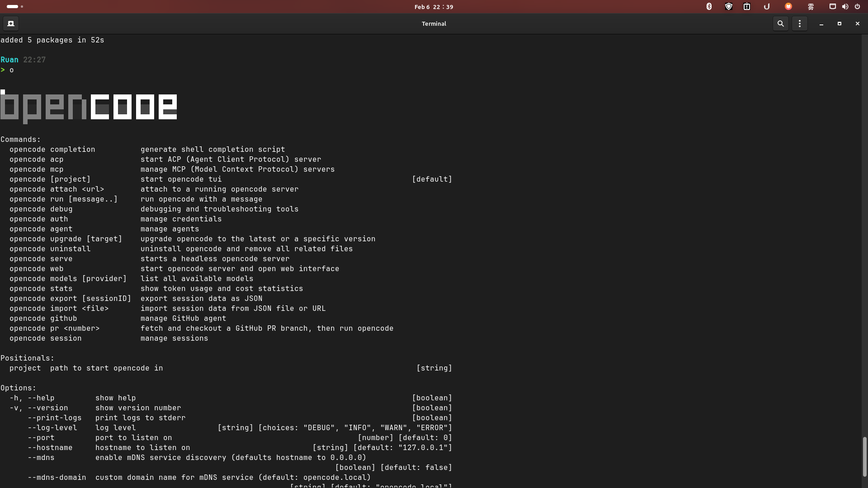
Task: Click the text 'opencode export [sessionID]'
Action: point(71,299)
